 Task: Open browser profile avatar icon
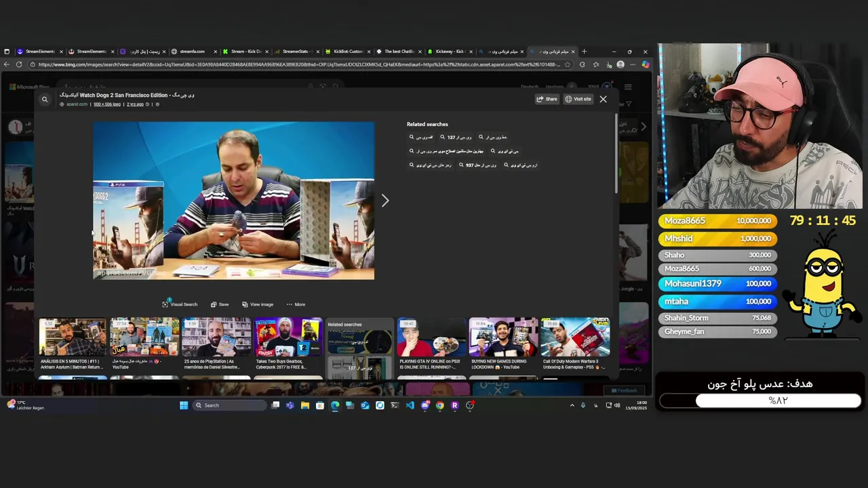pos(620,64)
